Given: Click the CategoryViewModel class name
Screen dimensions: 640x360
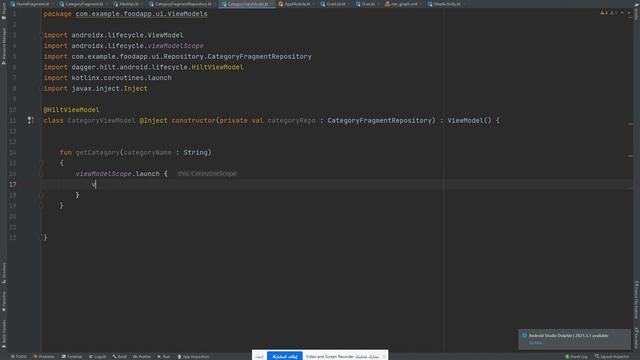Looking at the screenshot, I should (101, 120).
